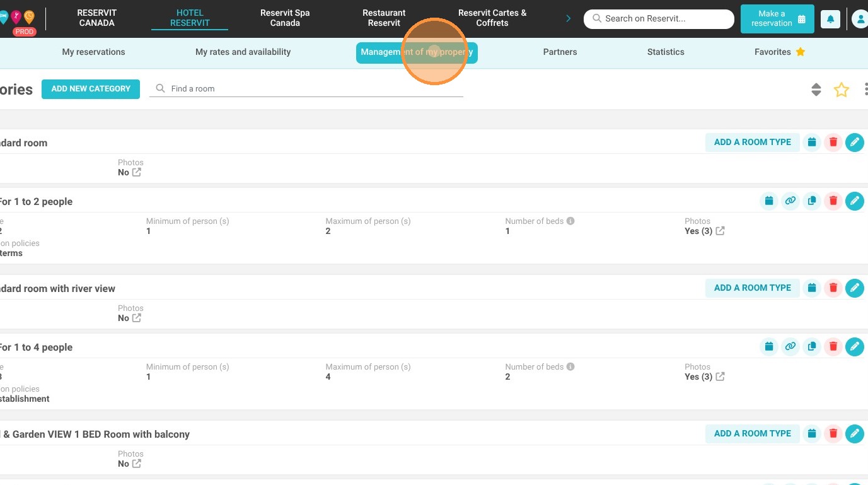Go to My reservations
Image resolution: width=868 pixels, height=485 pixels.
93,52
